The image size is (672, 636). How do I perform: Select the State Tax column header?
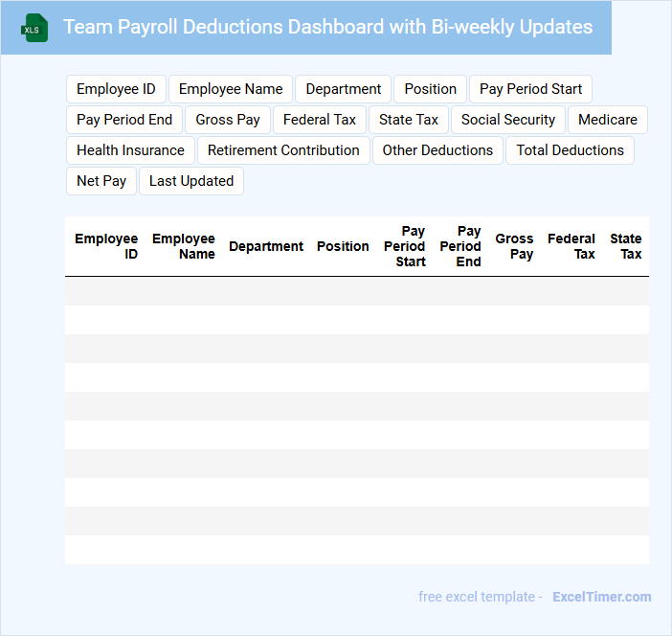pyautogui.click(x=626, y=246)
